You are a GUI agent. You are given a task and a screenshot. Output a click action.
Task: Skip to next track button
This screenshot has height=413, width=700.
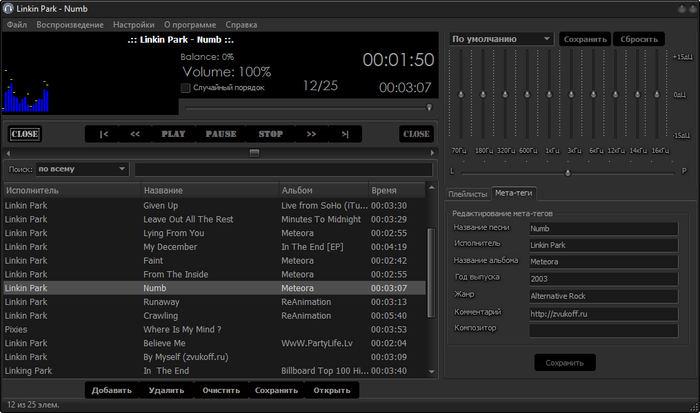(x=345, y=133)
